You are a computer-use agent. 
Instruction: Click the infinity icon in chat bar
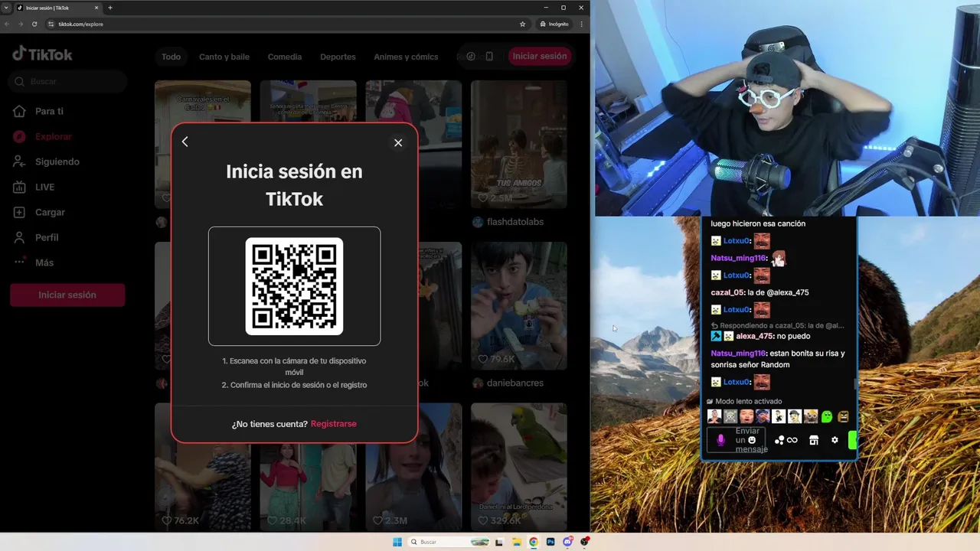[792, 440]
